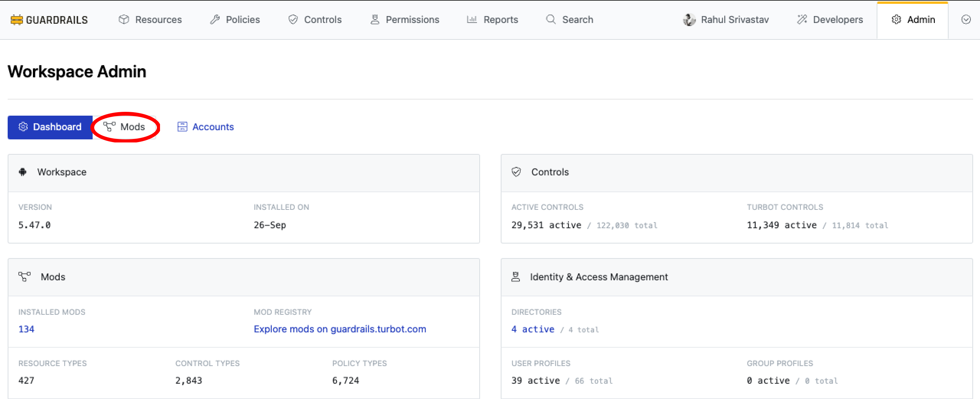
Task: Select the Mods hierarchy icon next to Dashboard
Action: (x=109, y=127)
